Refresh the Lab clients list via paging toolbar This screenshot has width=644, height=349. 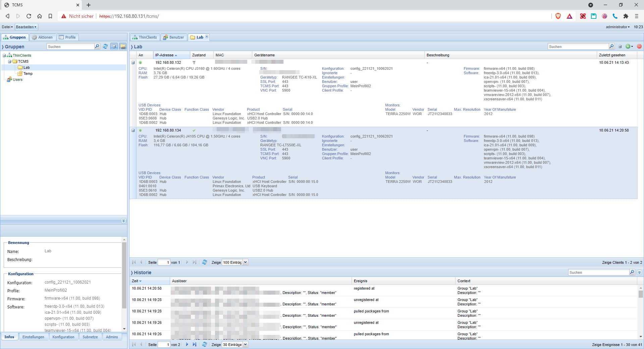tap(204, 262)
